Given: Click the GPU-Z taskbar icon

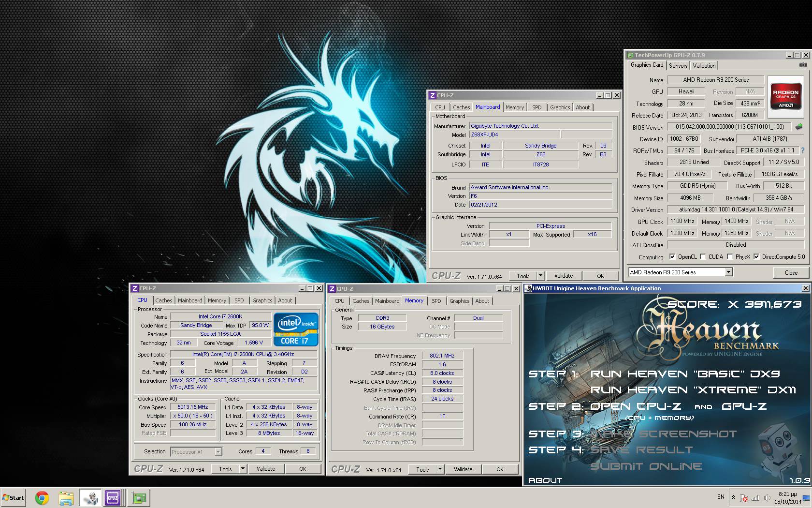Looking at the screenshot, I should pos(139,497).
